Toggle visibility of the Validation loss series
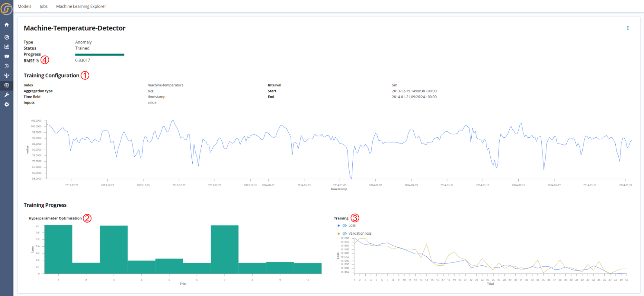This screenshot has width=644, height=296. 344,233
